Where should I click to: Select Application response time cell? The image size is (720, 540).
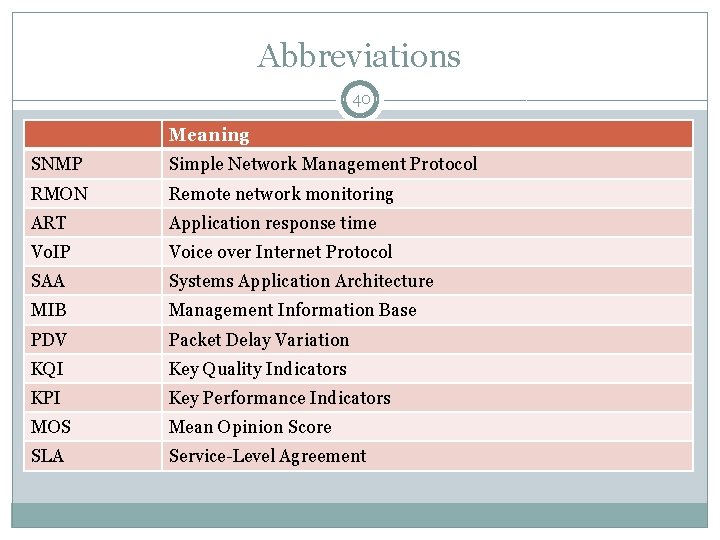(272, 223)
